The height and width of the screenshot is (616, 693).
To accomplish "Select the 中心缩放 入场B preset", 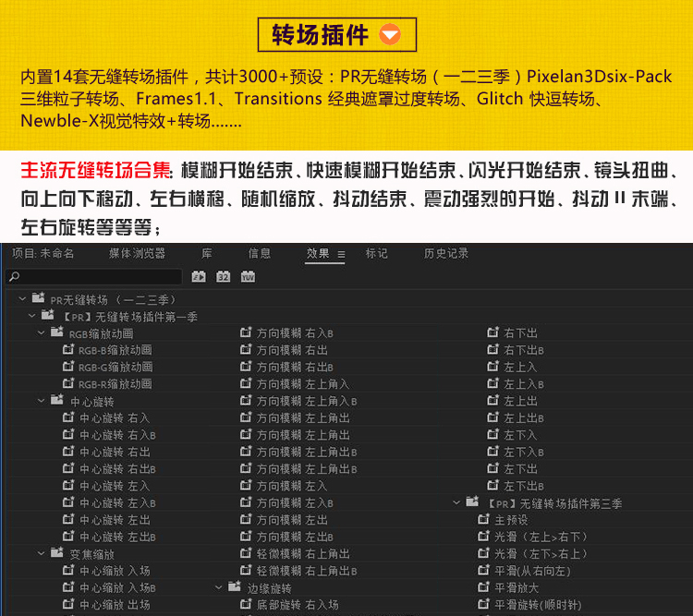I will (x=117, y=587).
